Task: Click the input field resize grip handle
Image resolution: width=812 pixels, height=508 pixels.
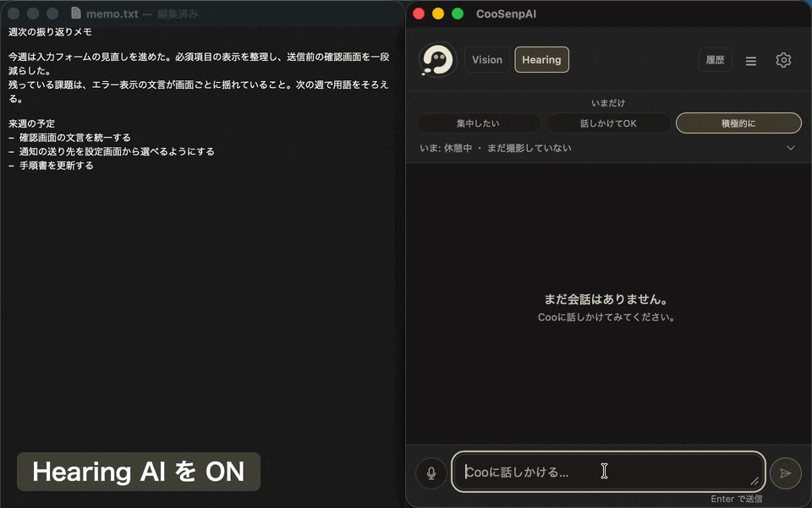Action: (x=754, y=481)
